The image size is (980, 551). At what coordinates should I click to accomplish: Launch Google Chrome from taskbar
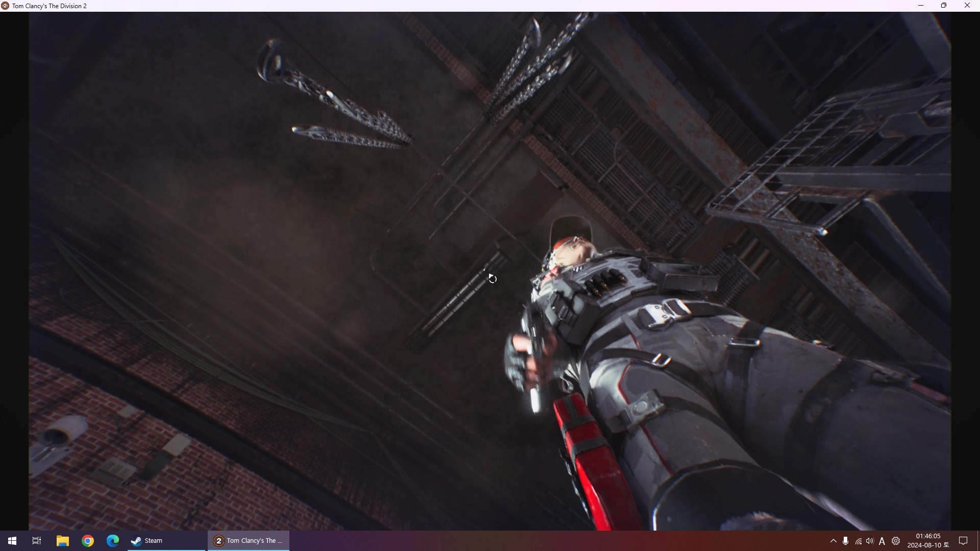(88, 541)
